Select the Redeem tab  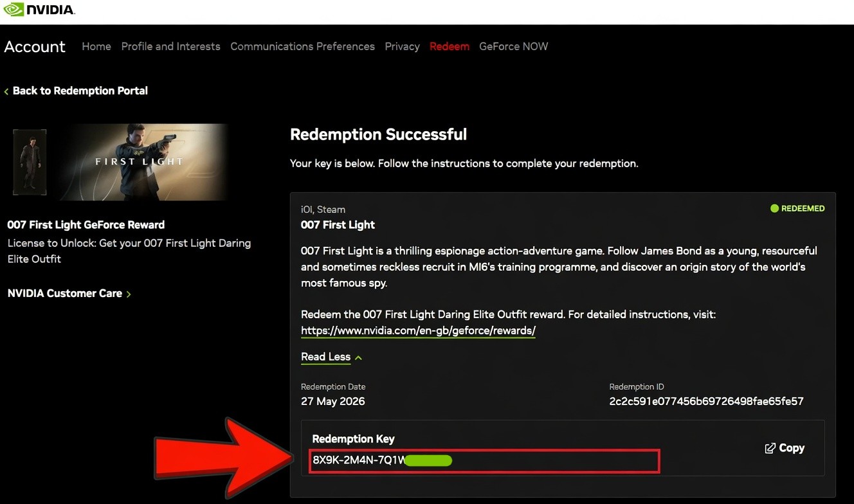point(450,46)
